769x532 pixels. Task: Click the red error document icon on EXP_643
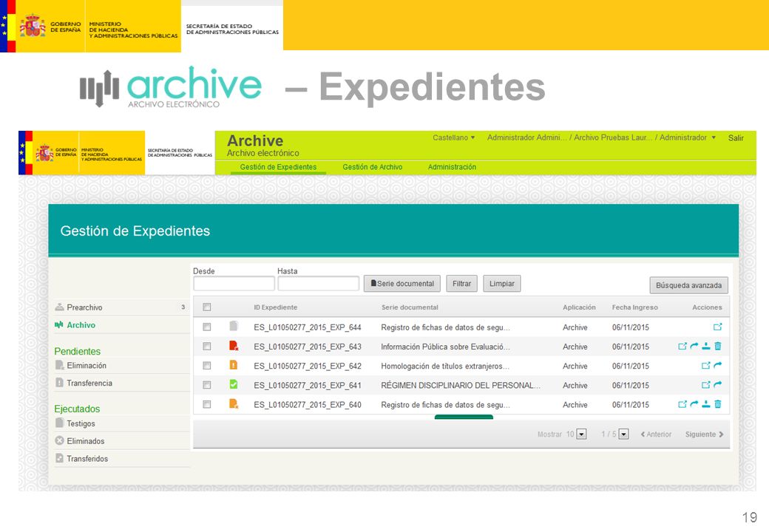coord(234,347)
